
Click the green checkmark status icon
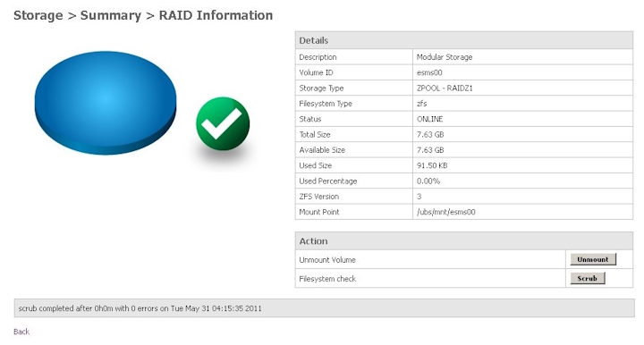coord(223,123)
